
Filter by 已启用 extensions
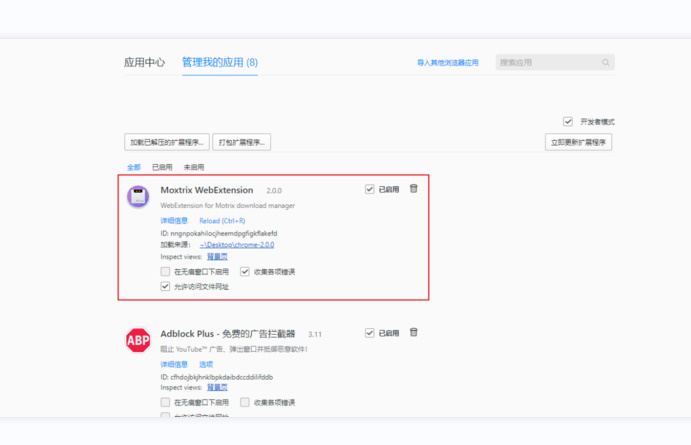[x=162, y=167]
